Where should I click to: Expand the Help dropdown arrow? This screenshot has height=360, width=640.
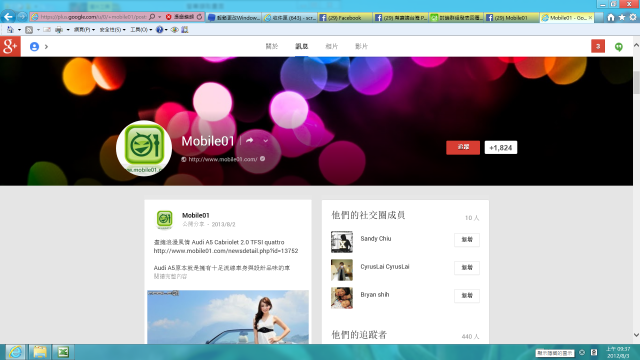click(166, 30)
